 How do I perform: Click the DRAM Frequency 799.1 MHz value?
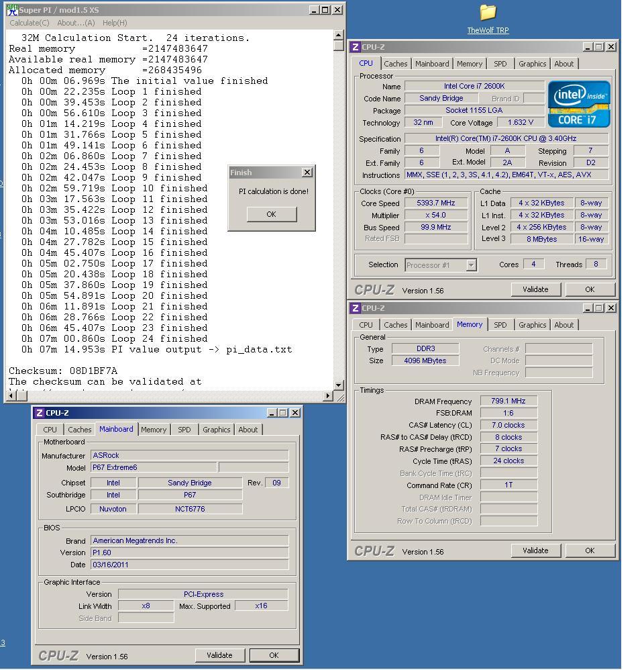pos(508,401)
